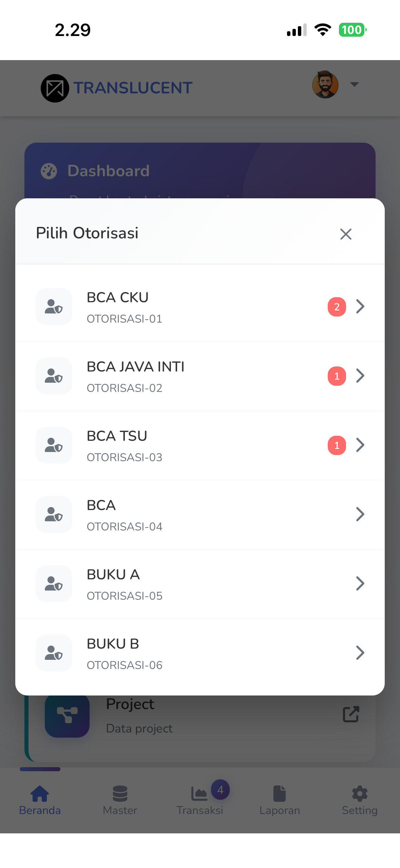Click the Project external link icon
400x868 pixels.
click(x=351, y=714)
